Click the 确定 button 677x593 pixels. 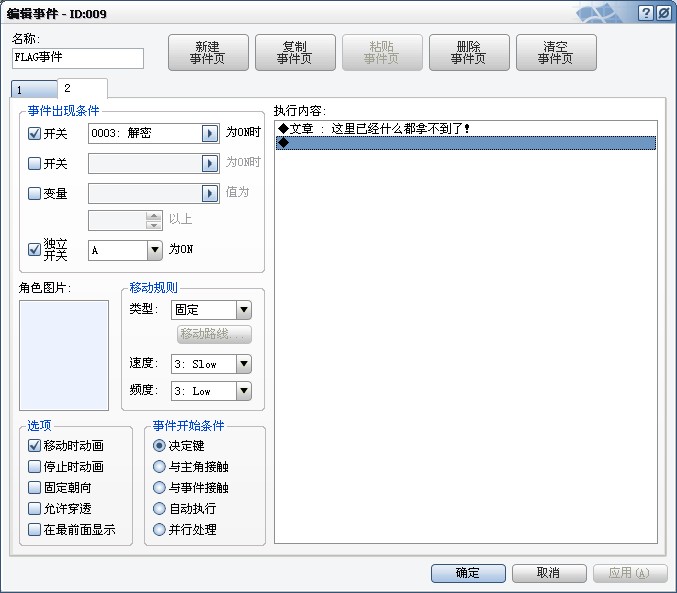tap(468, 573)
